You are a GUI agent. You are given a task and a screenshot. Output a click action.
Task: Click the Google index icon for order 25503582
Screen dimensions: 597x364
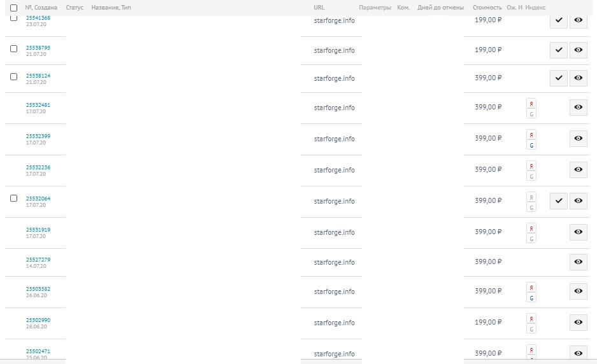(531, 298)
